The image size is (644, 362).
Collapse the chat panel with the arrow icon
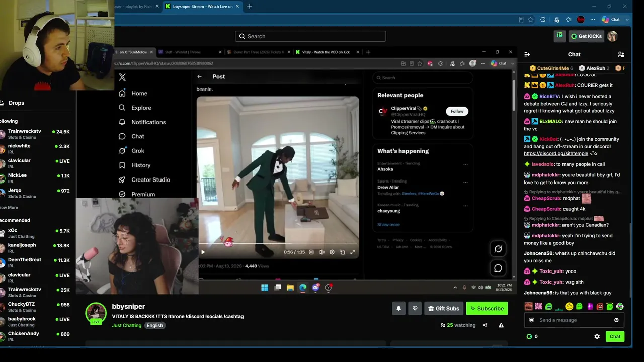tap(527, 54)
